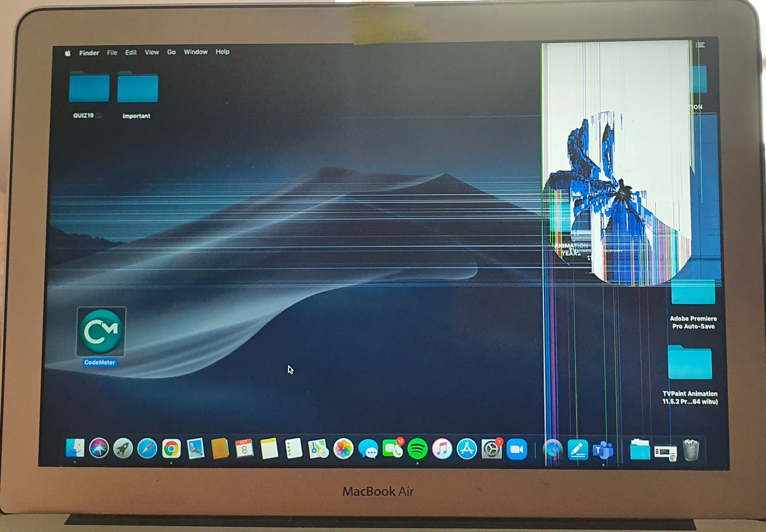Viewport: 766px width, 532px height.
Task: Open Maps from the Dock
Action: click(x=318, y=449)
